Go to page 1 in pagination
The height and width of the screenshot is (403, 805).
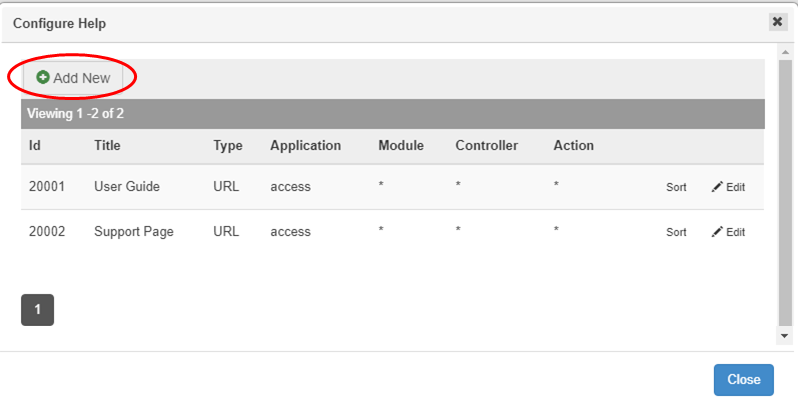tap(37, 310)
